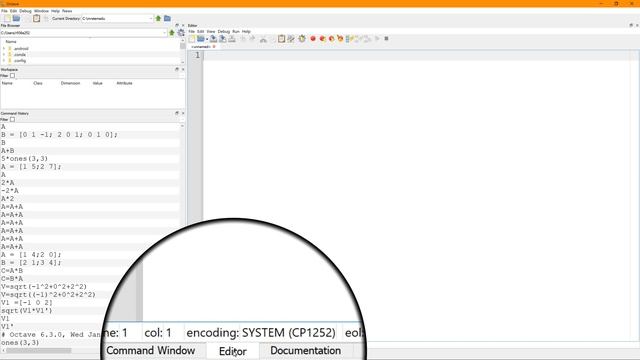
Task: Open recent files arrow beside Editor open icon
Action: 207,39
